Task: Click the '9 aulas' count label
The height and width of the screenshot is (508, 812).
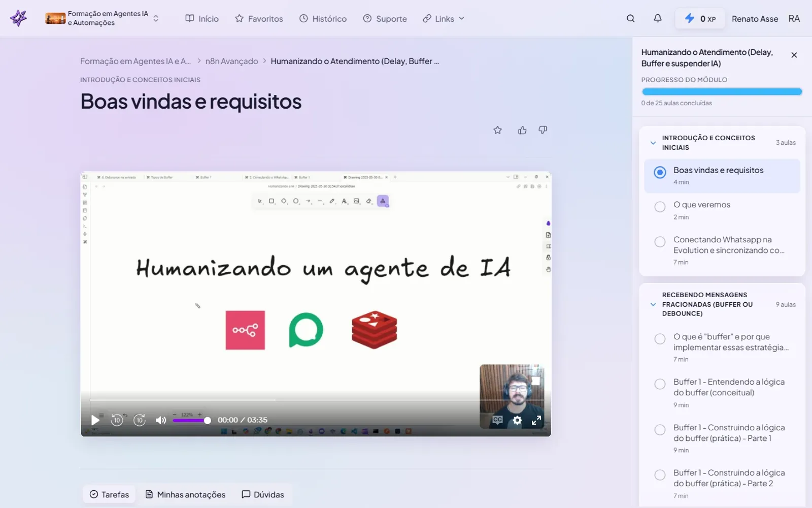Action: tap(786, 304)
